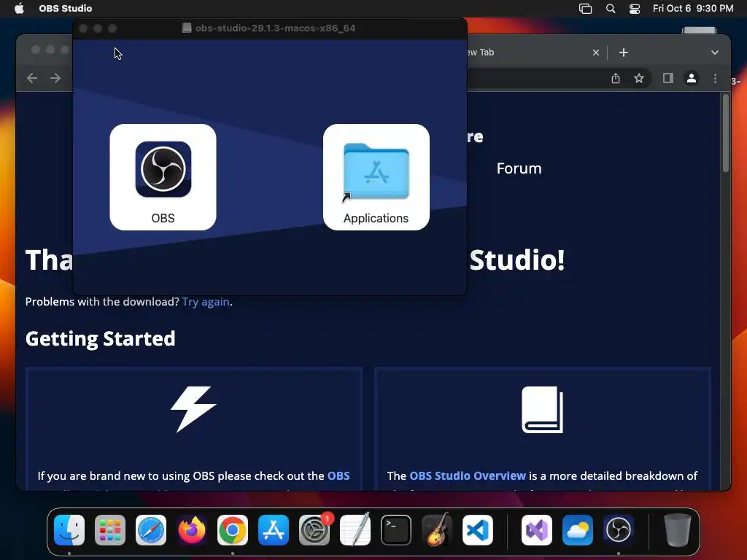Open the Apple menu
The width and height of the screenshot is (747, 560).
point(19,8)
